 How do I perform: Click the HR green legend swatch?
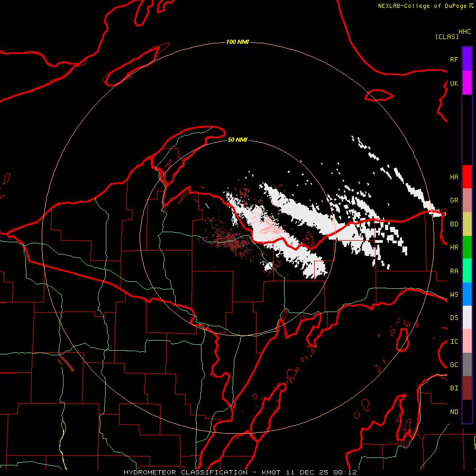click(x=467, y=247)
